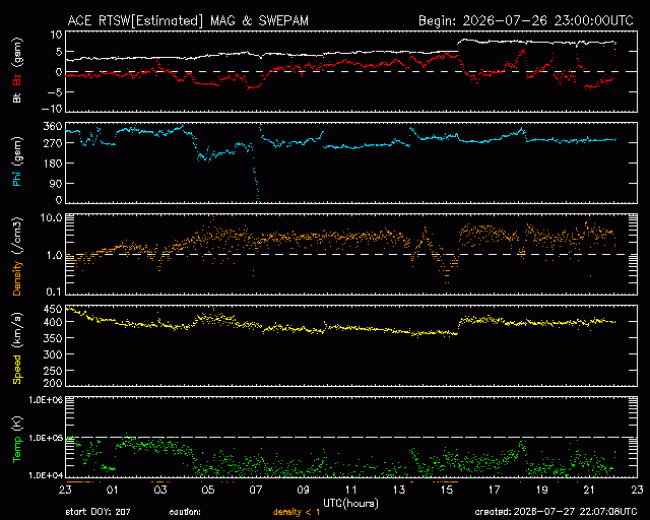The width and height of the screenshot is (650, 520).
Task: Click the '17' hour tick label
Action: point(494,490)
